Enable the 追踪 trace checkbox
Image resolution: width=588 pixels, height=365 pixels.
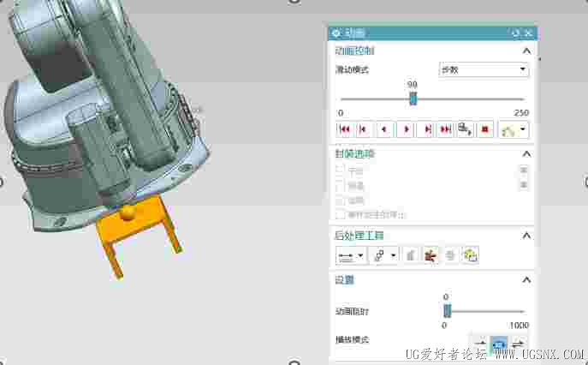pyautogui.click(x=340, y=200)
